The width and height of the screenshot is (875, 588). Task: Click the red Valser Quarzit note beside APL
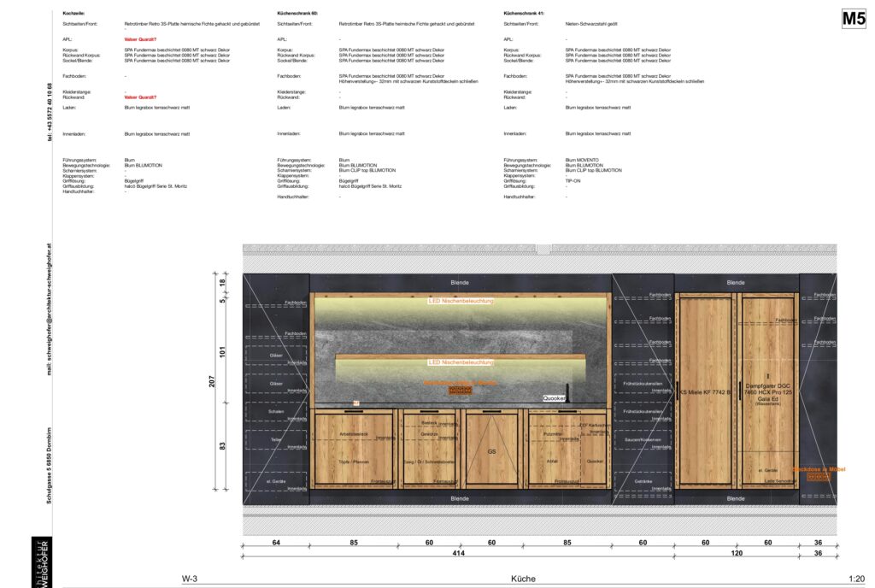(x=140, y=39)
